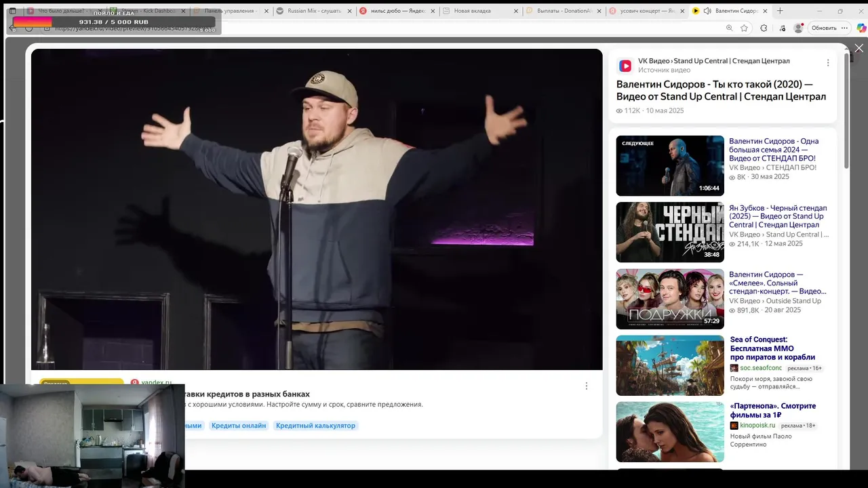Open soc.seaofconquest site icon
The width and height of the screenshot is (868, 488).
coord(734,368)
